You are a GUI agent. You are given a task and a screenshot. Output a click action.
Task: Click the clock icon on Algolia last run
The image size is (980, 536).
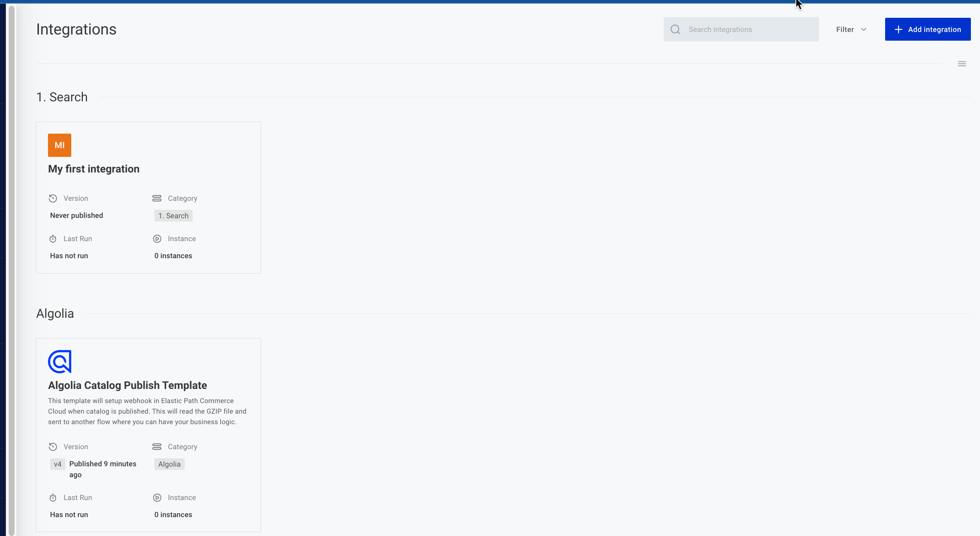pos(53,498)
